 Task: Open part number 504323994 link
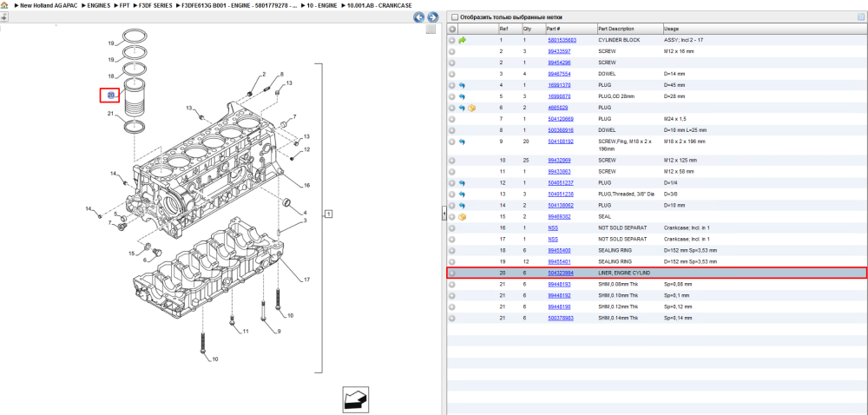(560, 273)
